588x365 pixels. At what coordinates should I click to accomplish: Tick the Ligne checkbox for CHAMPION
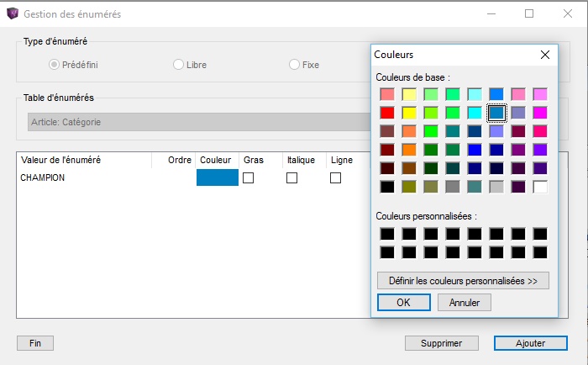336,177
